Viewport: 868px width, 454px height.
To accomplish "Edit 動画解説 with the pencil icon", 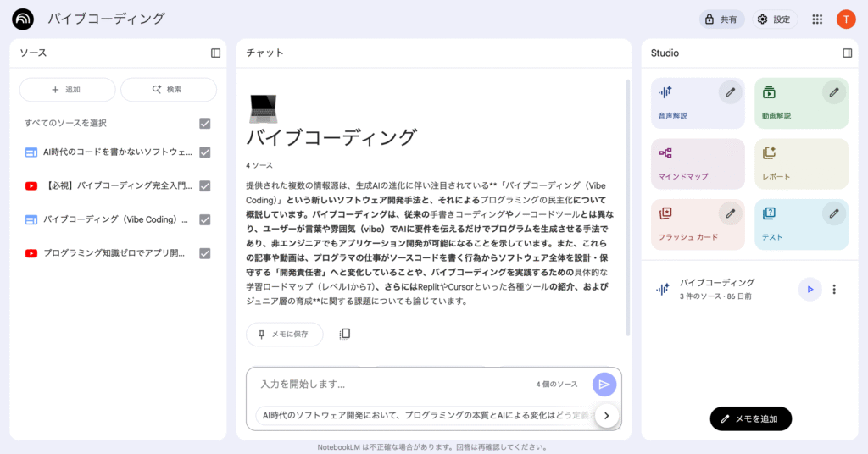I will pyautogui.click(x=833, y=92).
